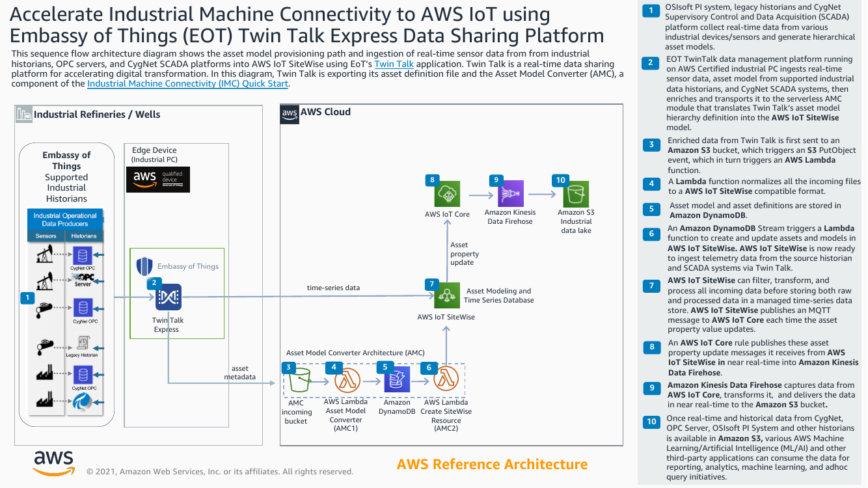Click the AWS logo in the footer
This screenshot has height=488, width=868.
53,463
